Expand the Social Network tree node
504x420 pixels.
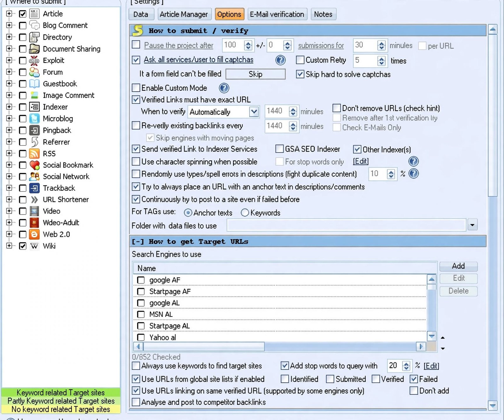[x=9, y=176]
